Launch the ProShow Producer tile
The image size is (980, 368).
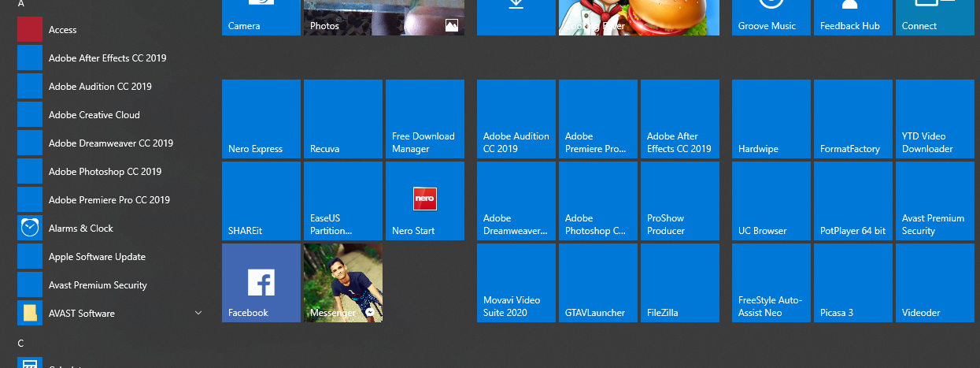(680, 201)
